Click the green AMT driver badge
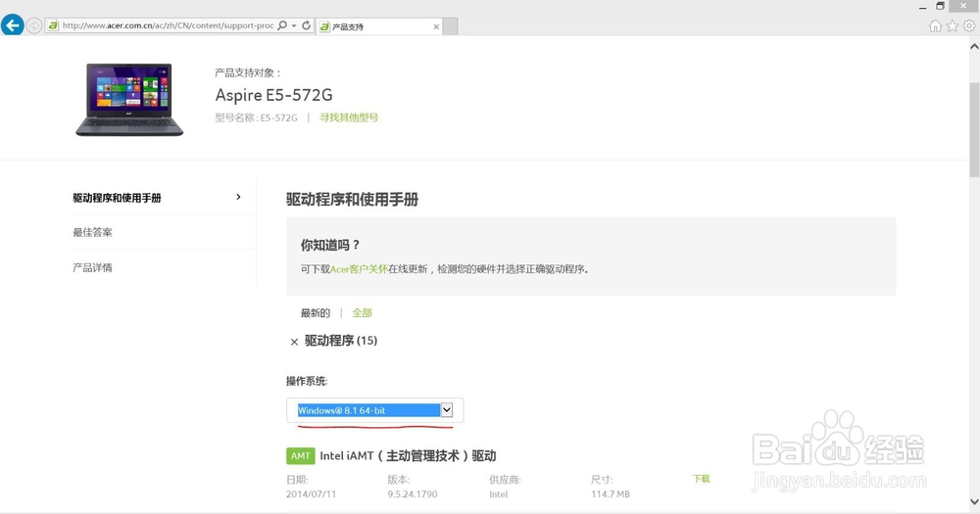Screen dimensions: 980x514 (x=300, y=456)
